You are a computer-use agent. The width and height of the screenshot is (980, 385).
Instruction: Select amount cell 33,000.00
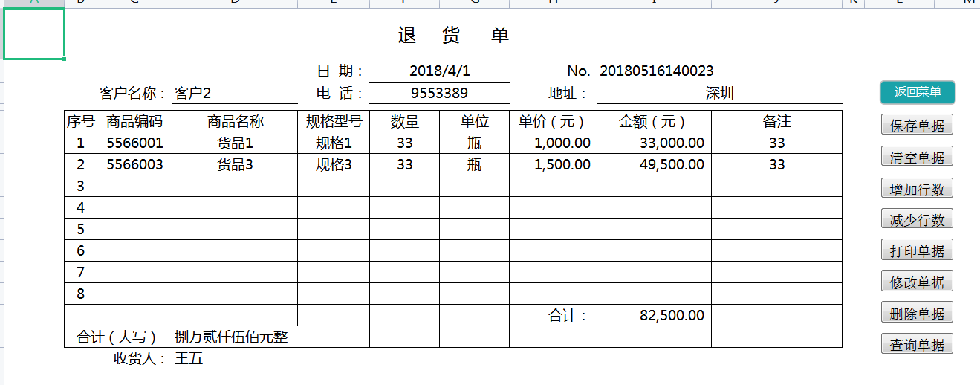(654, 143)
